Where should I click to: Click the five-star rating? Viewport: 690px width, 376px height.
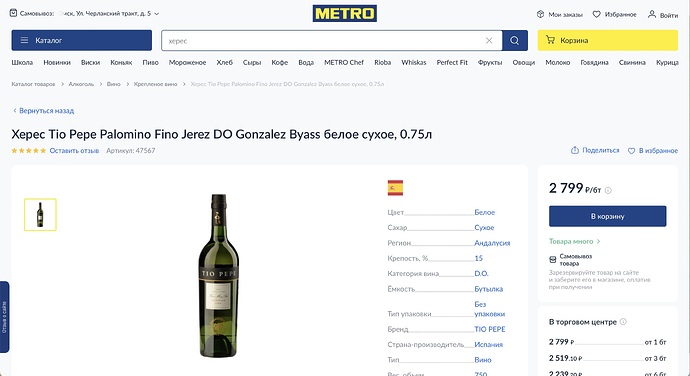pos(29,151)
